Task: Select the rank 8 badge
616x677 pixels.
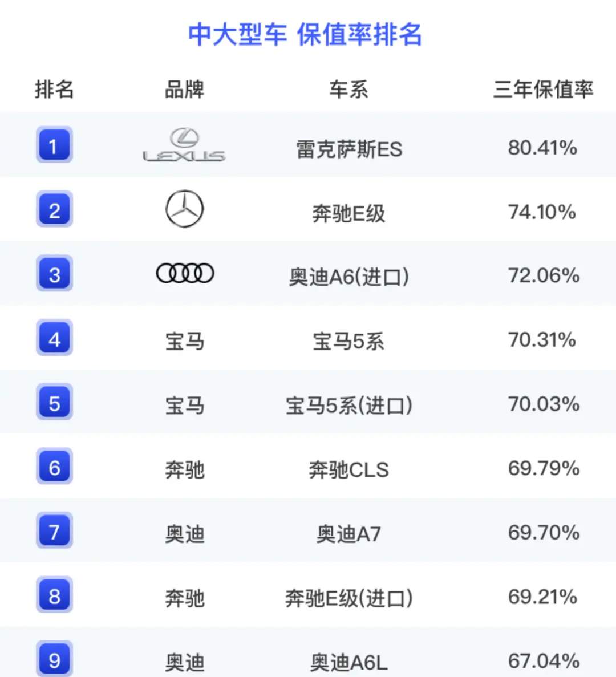Action: coord(54,595)
